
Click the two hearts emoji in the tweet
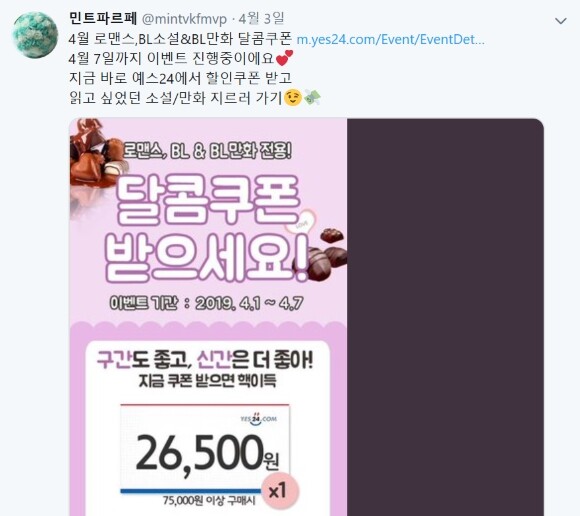coord(284,58)
